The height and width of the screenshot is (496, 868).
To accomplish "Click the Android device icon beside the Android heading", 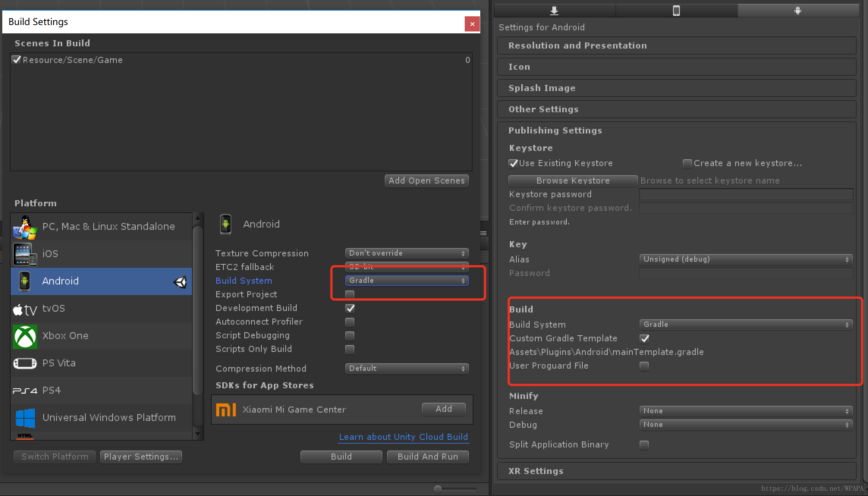I will 226,224.
